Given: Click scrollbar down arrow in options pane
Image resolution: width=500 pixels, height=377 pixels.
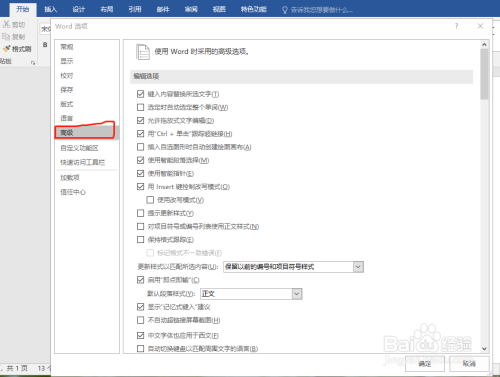Looking at the screenshot, I should tap(484, 349).
